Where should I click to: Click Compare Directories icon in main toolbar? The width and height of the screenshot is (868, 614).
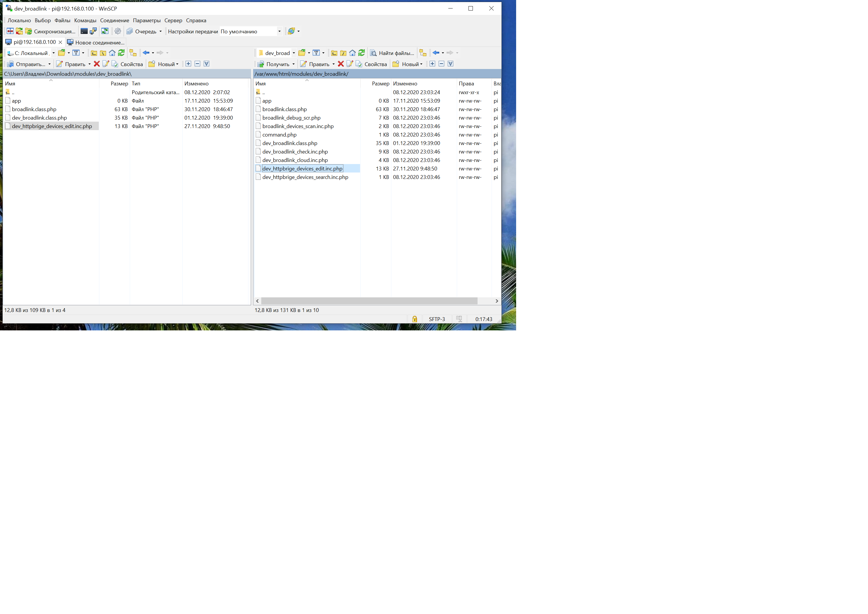tap(10, 31)
